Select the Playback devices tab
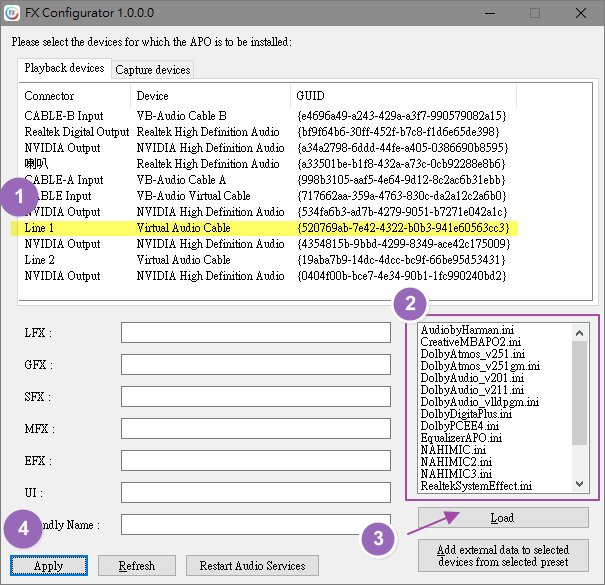Image resolution: width=605 pixels, height=585 pixels. (64, 69)
